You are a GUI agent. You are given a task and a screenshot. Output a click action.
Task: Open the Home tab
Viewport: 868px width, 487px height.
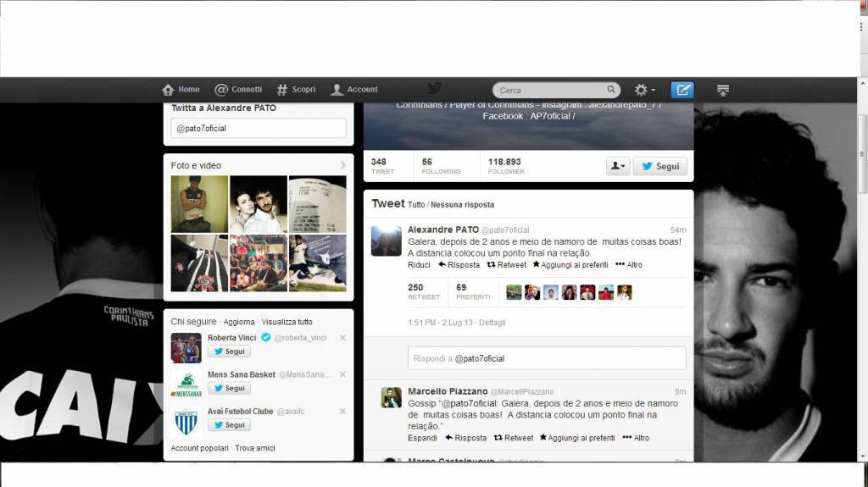pos(181,90)
